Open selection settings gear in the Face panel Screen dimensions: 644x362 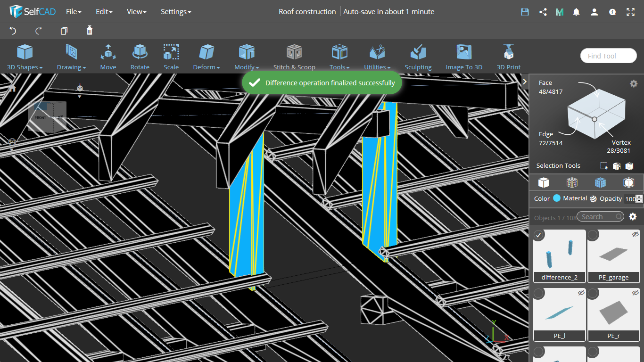coord(634,83)
